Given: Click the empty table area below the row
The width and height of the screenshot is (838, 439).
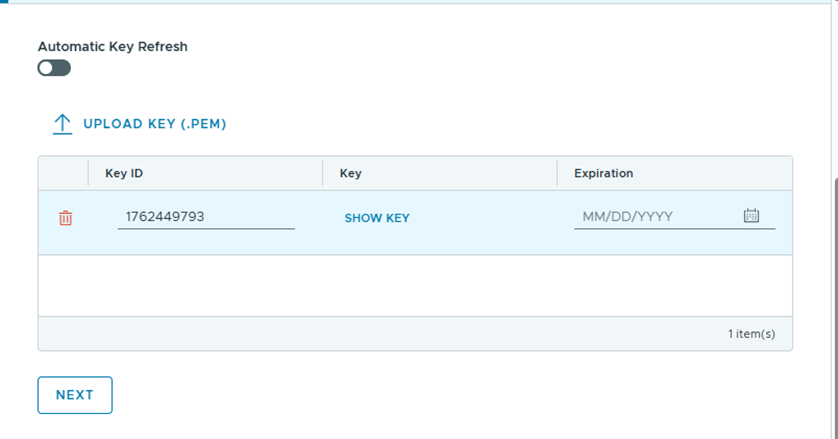Looking at the screenshot, I should coord(415,285).
